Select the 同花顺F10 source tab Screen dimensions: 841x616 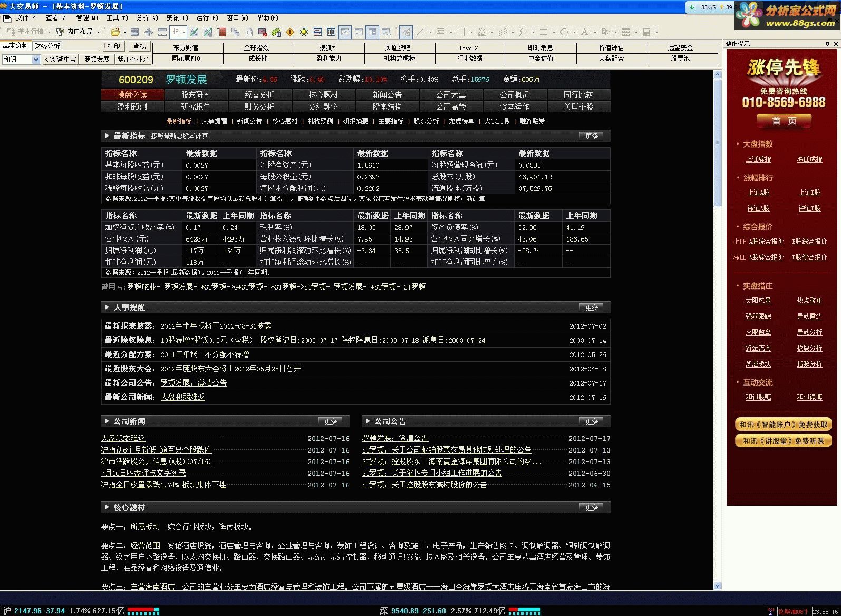pyautogui.click(x=186, y=59)
